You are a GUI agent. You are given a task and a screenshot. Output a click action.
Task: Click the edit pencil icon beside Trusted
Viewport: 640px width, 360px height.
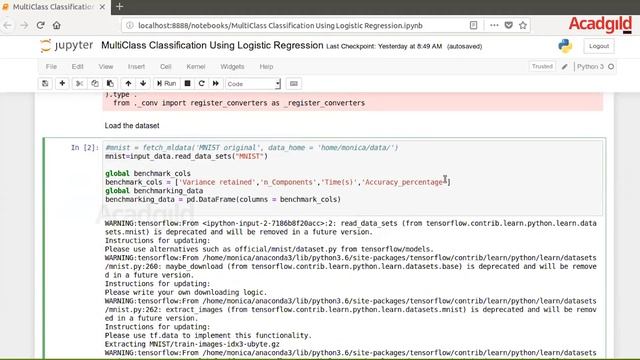tap(564, 67)
